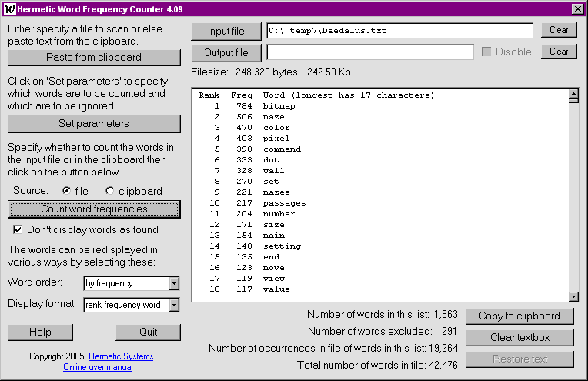
Task: Click the word 'setting' in results
Action: point(282,246)
